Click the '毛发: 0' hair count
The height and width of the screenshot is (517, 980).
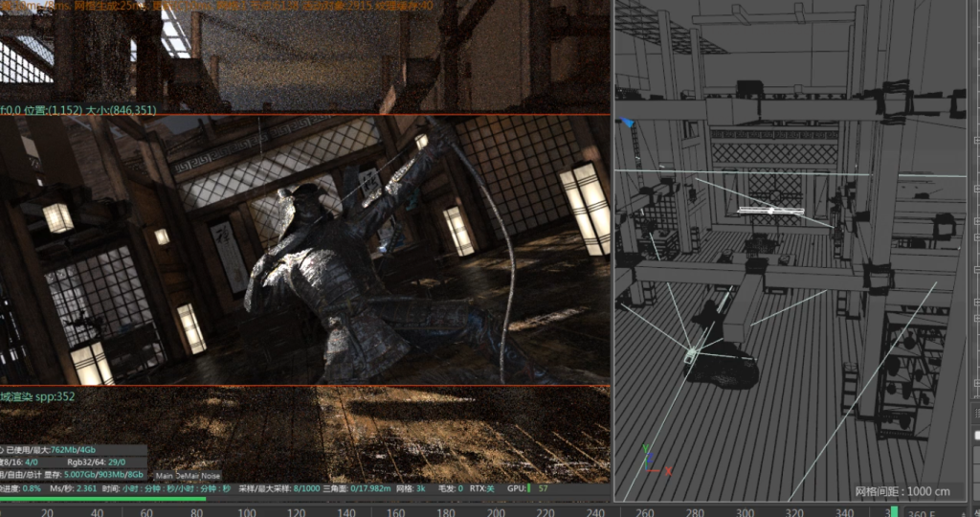(x=452, y=488)
